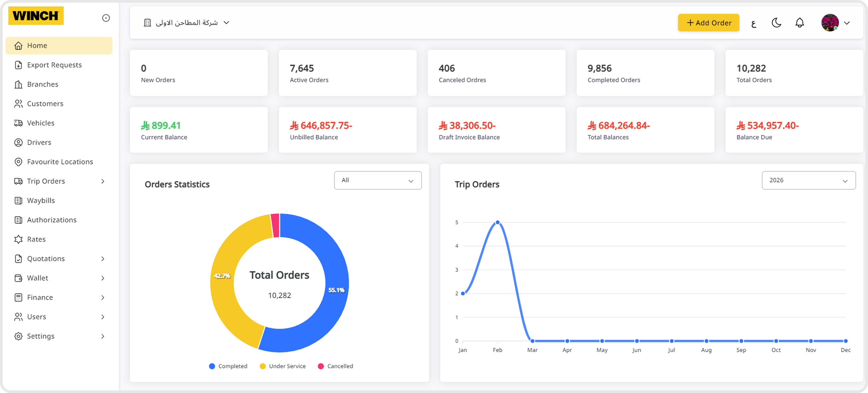Select the Branches icon in the sidebar
Screen dimensions: 868x393
[19, 84]
